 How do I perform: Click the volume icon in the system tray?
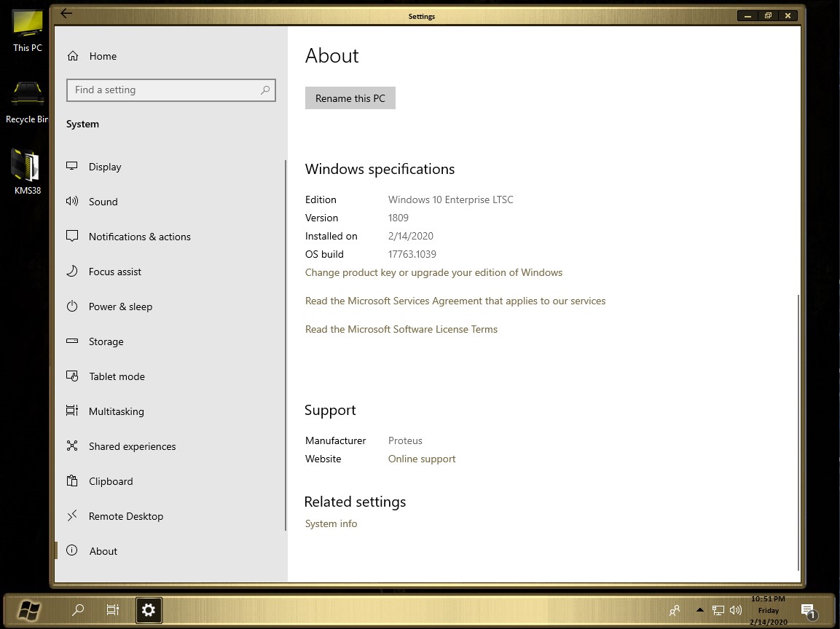click(x=736, y=610)
